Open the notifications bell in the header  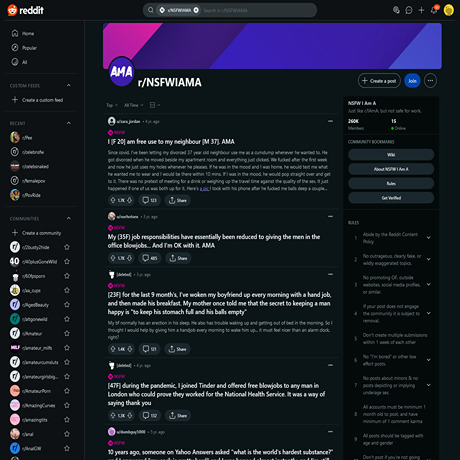[434, 10]
